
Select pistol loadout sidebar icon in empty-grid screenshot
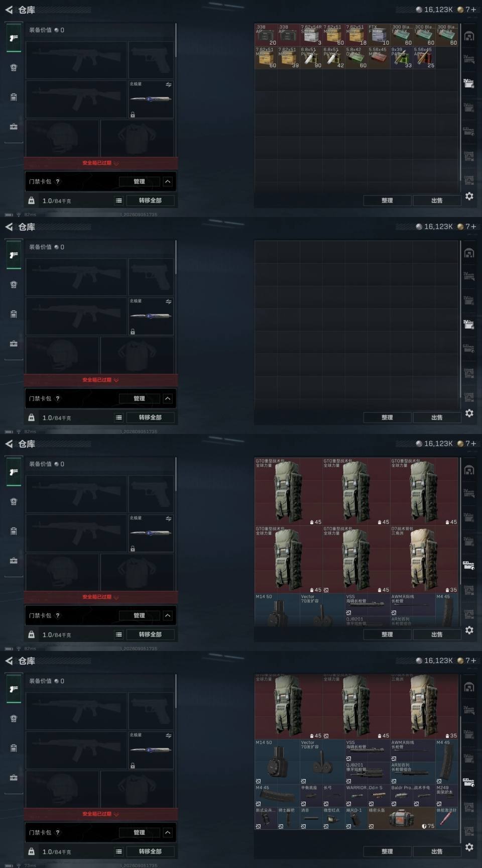pos(14,255)
